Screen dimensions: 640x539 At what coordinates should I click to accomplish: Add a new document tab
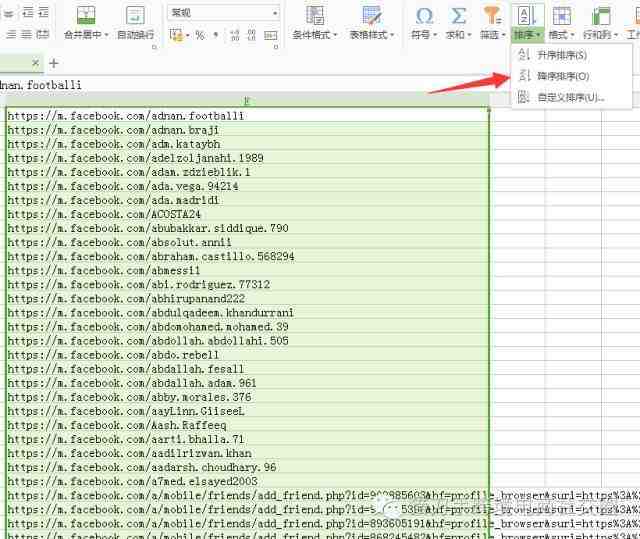[53, 63]
